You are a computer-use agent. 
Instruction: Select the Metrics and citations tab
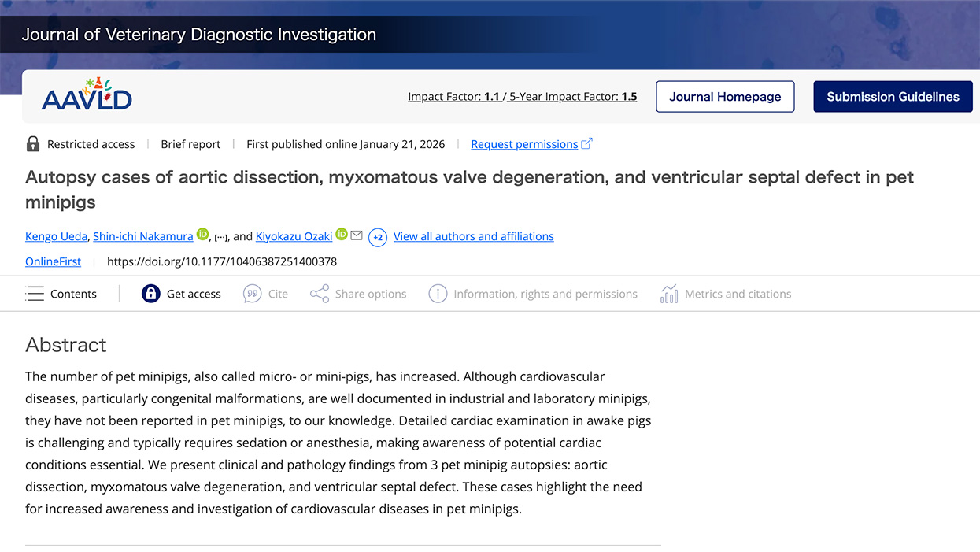tap(738, 294)
